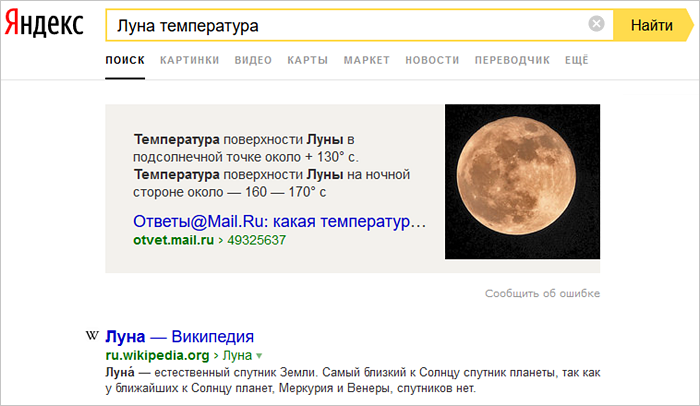This screenshot has height=406, width=700.
Task: Select the Поиск tab
Action: 125,60
